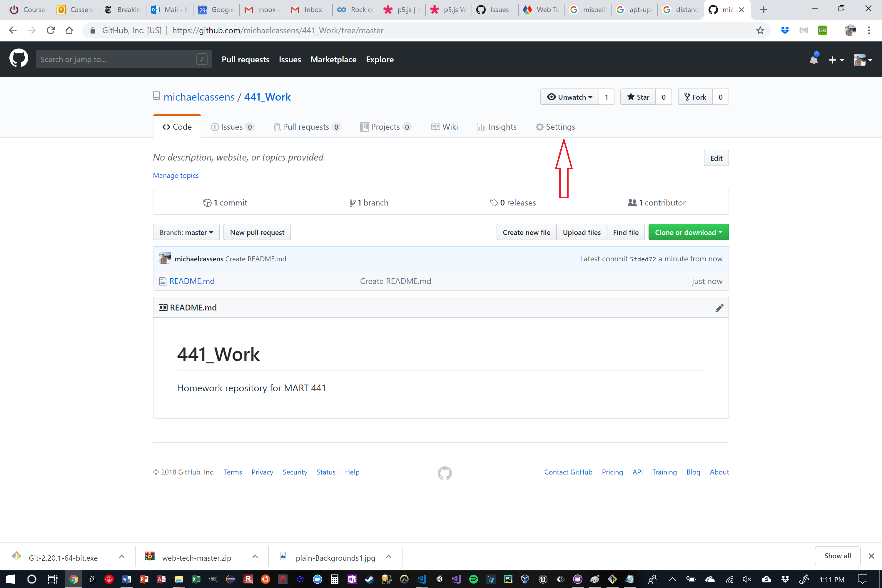This screenshot has height=588, width=882.
Task: Open Excel from the taskbar
Action: (196, 579)
